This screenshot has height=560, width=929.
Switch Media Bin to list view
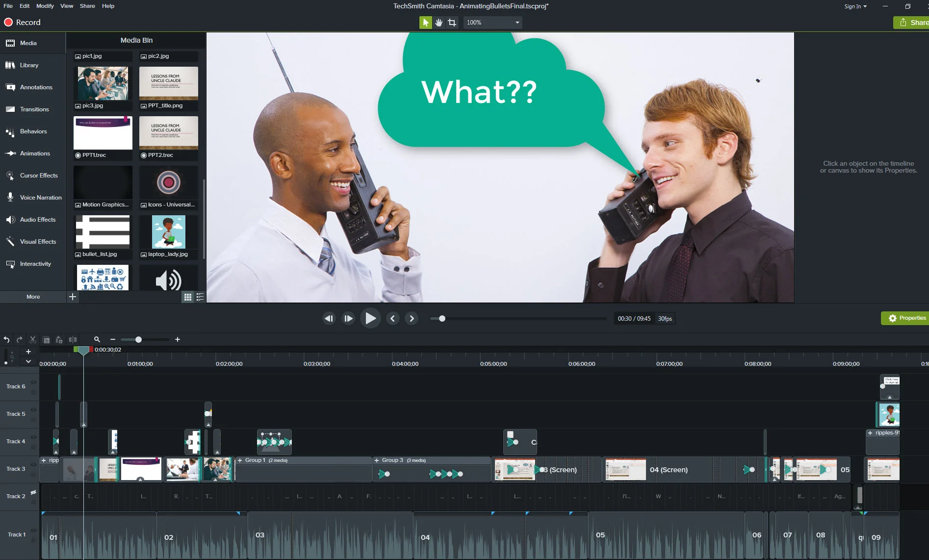[x=200, y=297]
